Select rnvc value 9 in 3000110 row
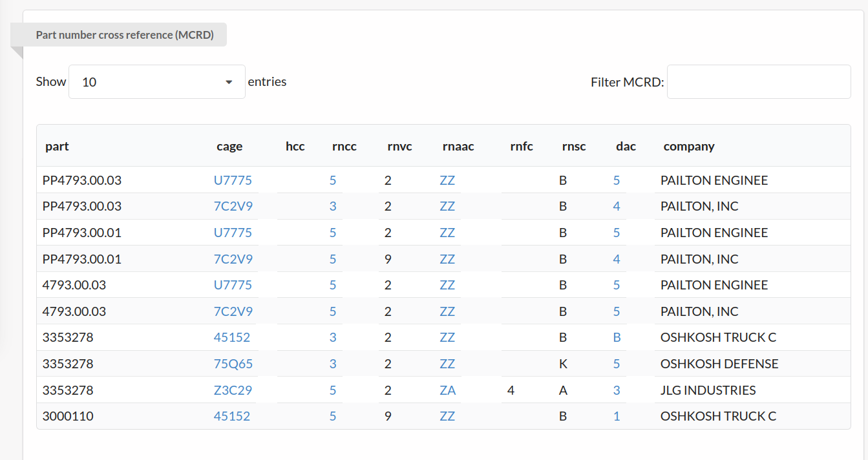The image size is (868, 460). (388, 416)
